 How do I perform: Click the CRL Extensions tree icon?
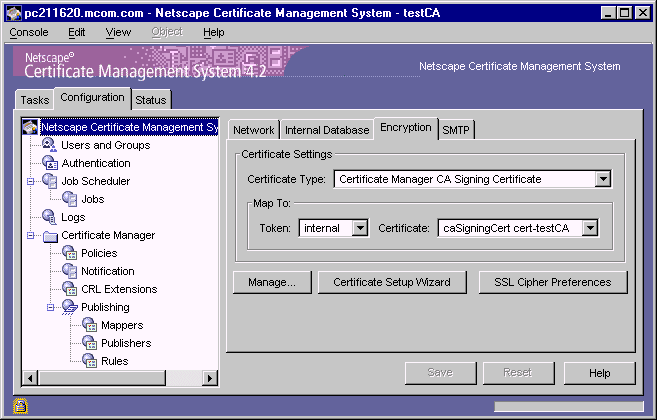click(70, 289)
